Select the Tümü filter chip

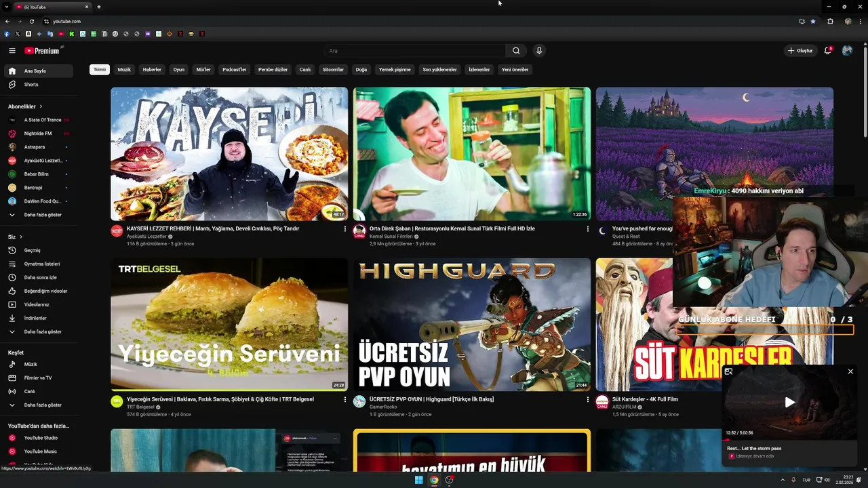(x=100, y=70)
